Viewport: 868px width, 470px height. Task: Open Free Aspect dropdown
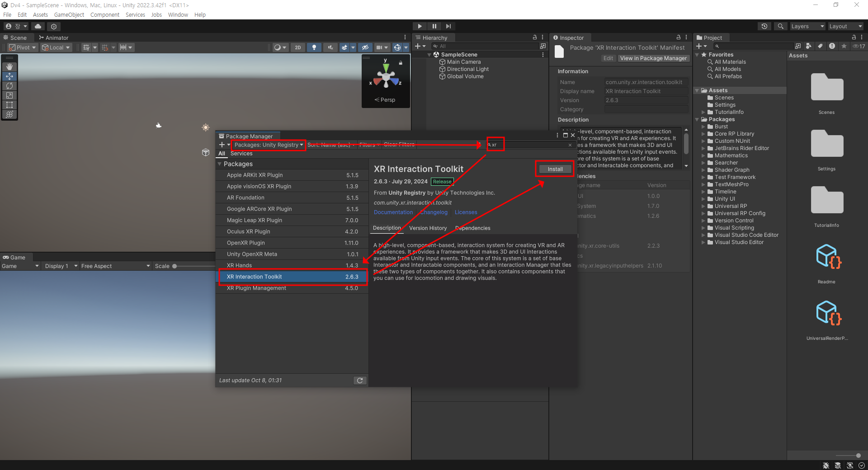coord(115,266)
